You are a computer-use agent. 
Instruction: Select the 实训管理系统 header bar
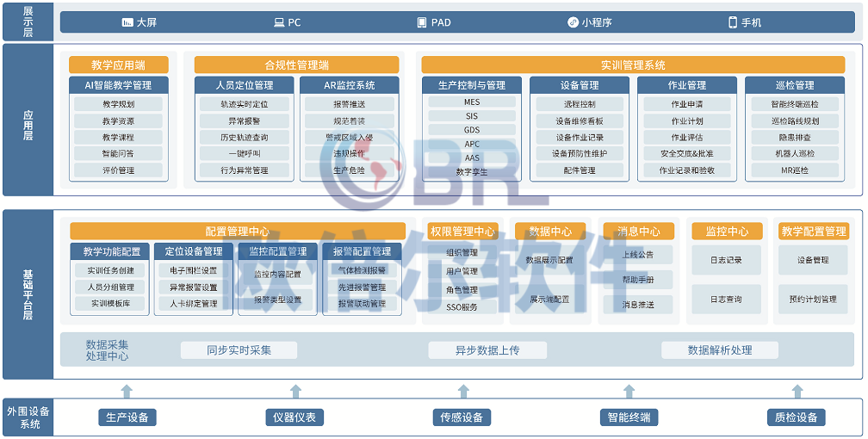click(x=633, y=65)
